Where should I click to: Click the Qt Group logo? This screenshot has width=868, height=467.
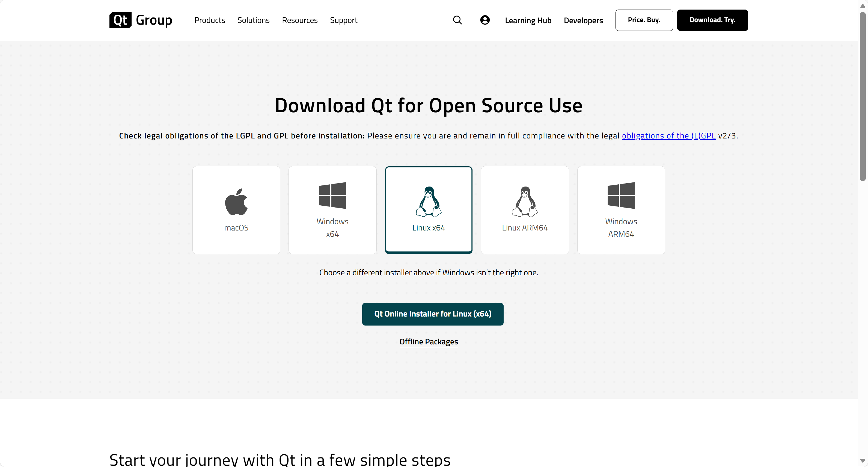141,20
